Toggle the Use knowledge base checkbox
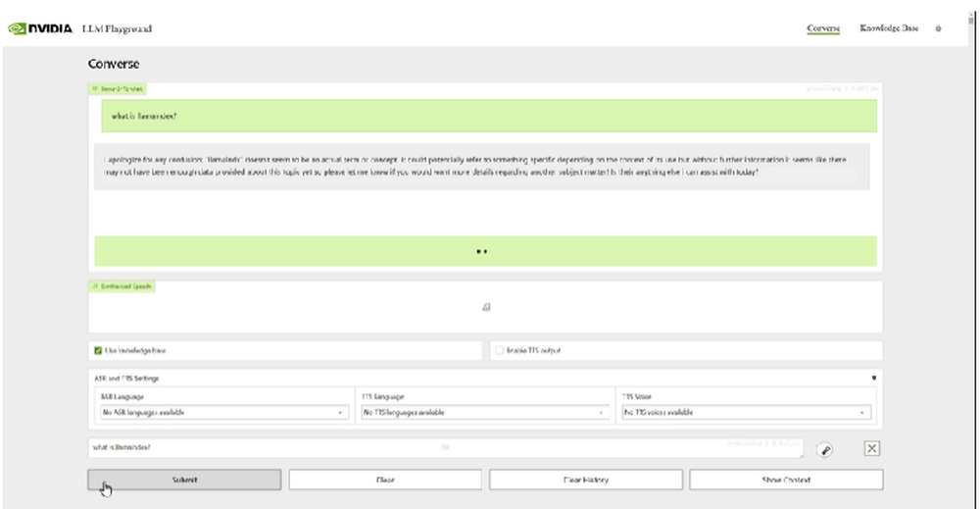This screenshot has width=980, height=509. pos(98,351)
